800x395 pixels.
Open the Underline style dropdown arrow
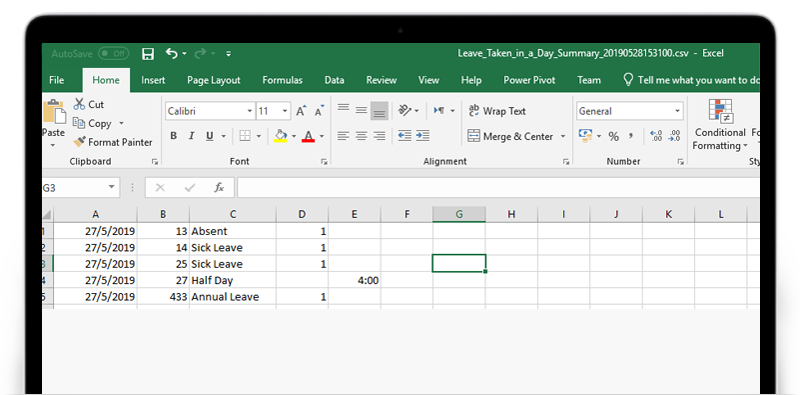click(x=223, y=136)
